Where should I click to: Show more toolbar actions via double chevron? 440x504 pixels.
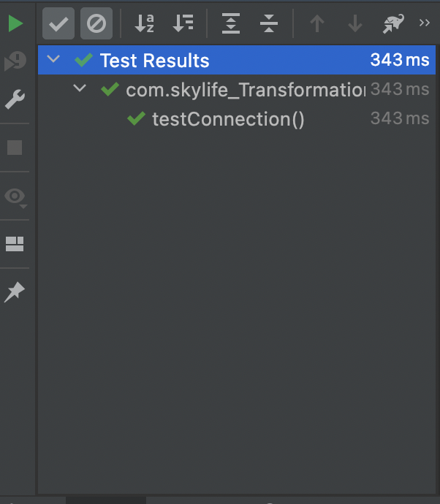425,23
